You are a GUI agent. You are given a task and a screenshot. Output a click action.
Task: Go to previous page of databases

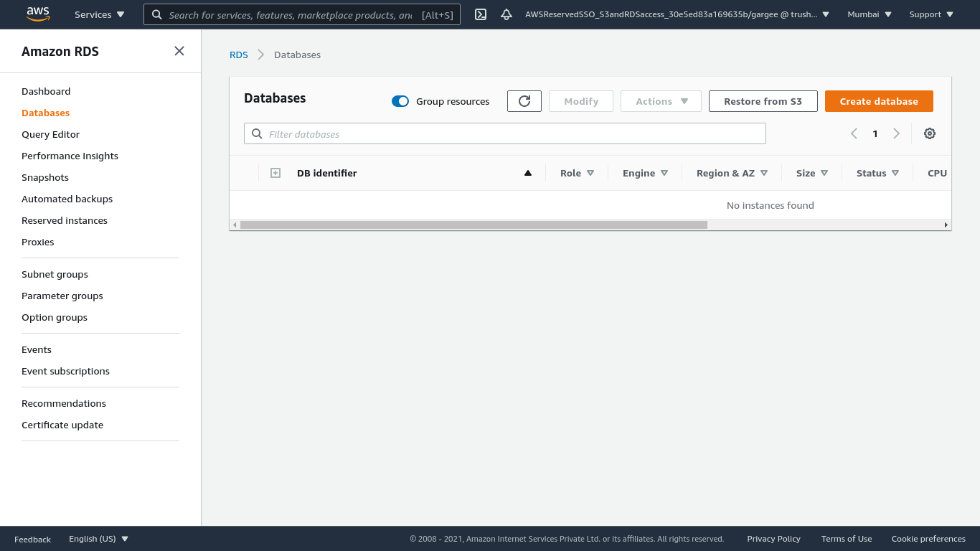(x=854, y=133)
